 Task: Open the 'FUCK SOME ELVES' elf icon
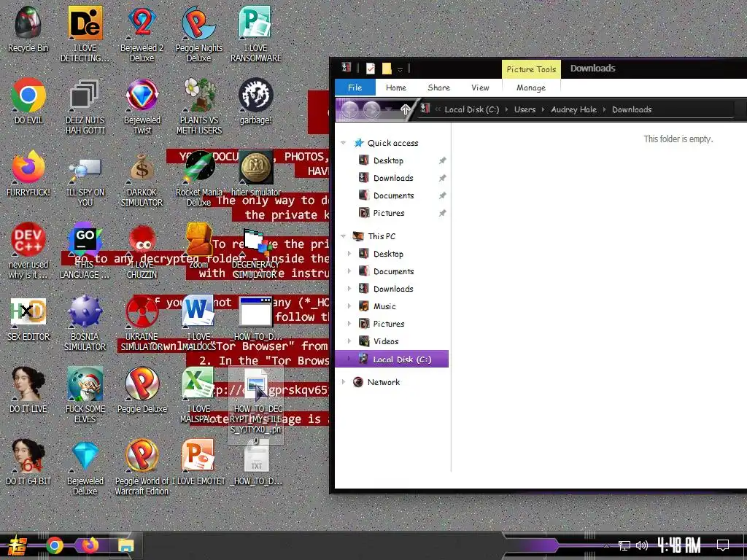pos(85,395)
